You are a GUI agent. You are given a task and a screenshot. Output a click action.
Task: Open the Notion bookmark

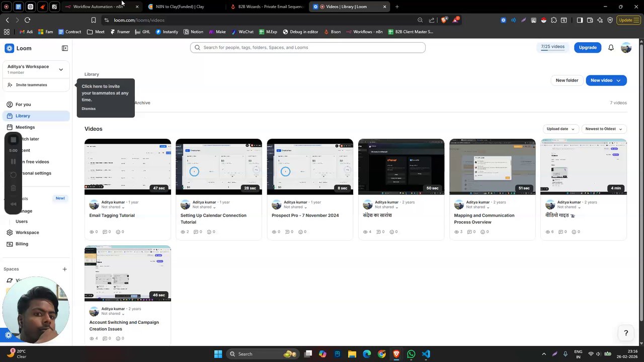pyautogui.click(x=193, y=32)
